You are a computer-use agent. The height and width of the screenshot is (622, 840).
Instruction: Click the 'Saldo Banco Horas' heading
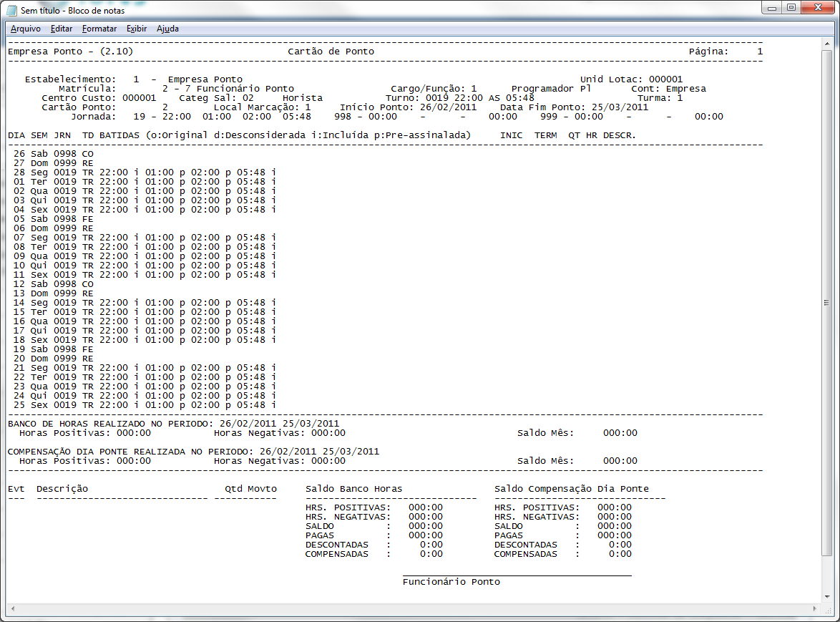[x=353, y=489]
